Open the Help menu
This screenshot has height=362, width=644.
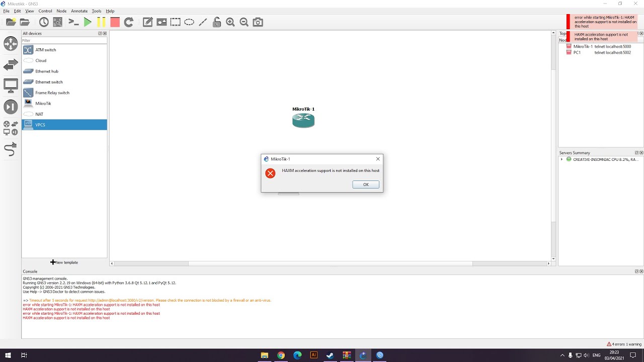point(110,11)
